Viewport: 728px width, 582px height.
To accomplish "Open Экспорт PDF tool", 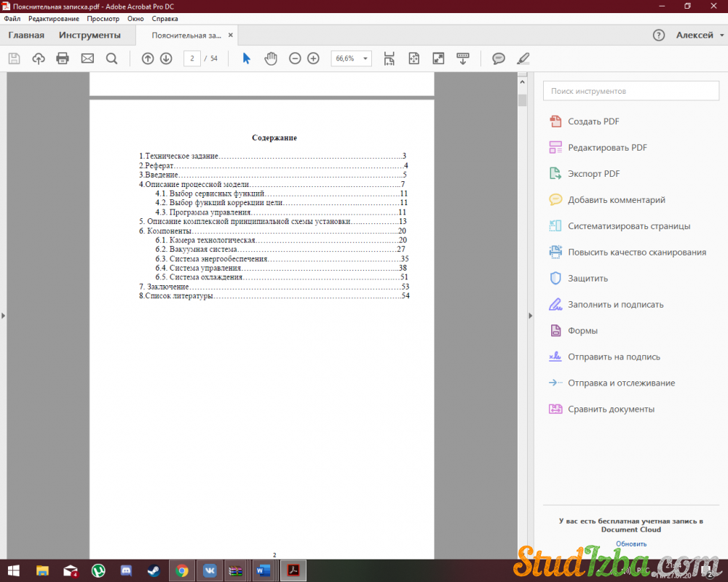I will click(x=585, y=174).
